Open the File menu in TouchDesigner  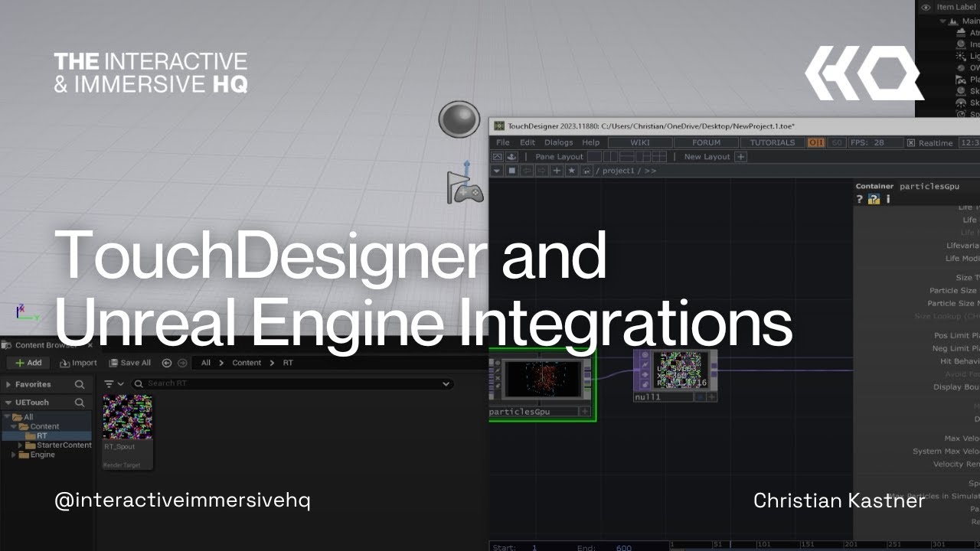point(502,142)
